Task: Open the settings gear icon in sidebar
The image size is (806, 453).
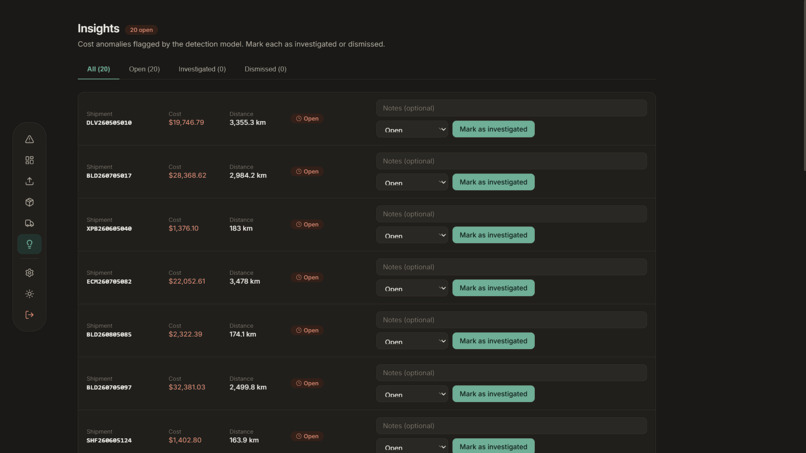Action: click(x=29, y=273)
